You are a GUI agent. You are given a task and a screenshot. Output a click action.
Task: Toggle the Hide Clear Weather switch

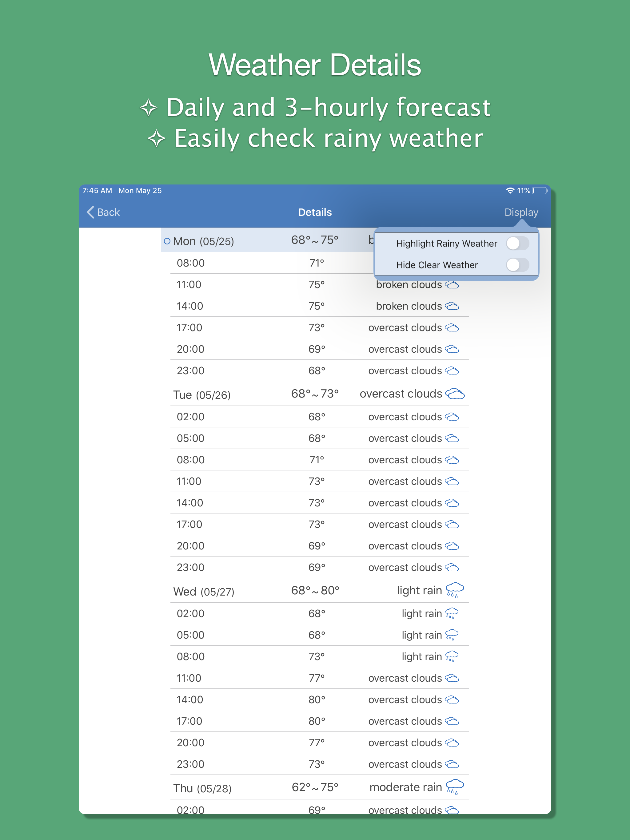click(x=517, y=265)
